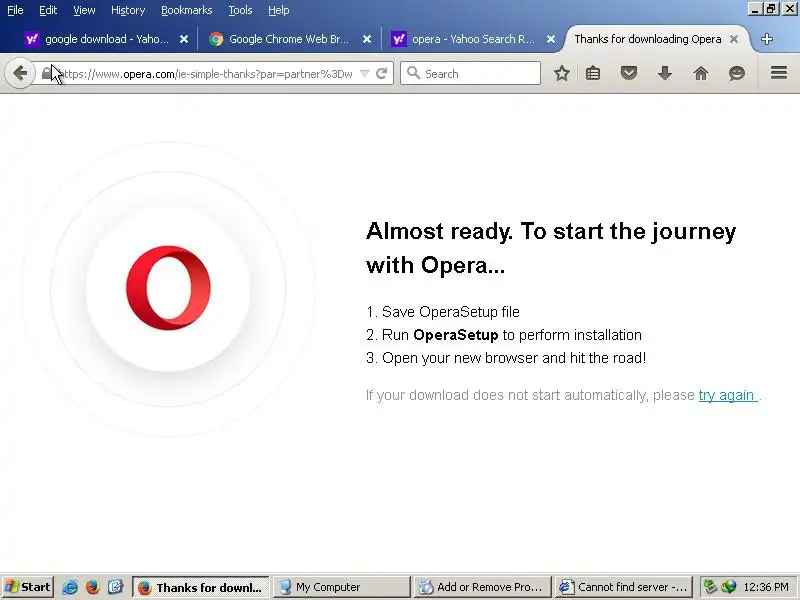The width and height of the screenshot is (800, 600).
Task: Click the red Opera logo
Action: [168, 288]
